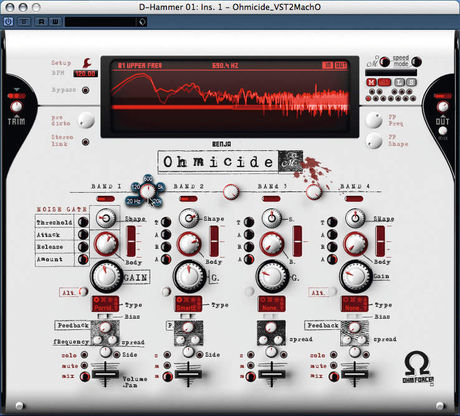The height and width of the screenshot is (416, 460).
Task: Click the PP Freq knob
Action: 374,120
